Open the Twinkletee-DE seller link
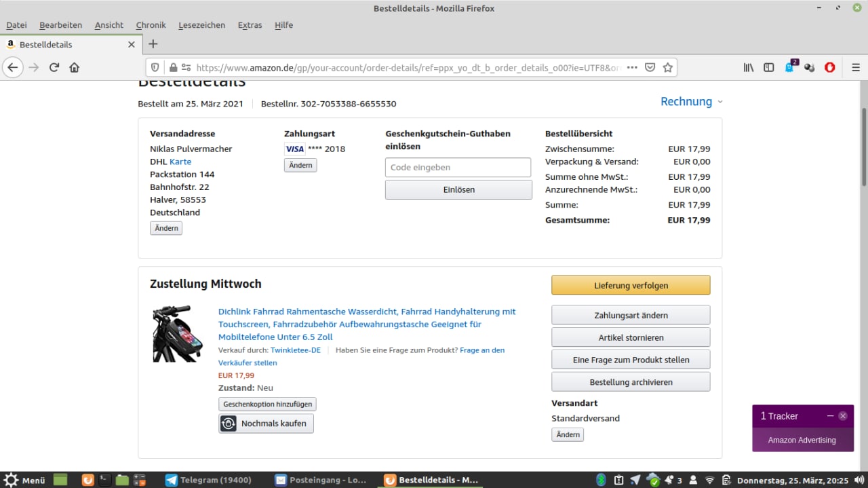Image resolution: width=868 pixels, height=488 pixels. [x=295, y=350]
